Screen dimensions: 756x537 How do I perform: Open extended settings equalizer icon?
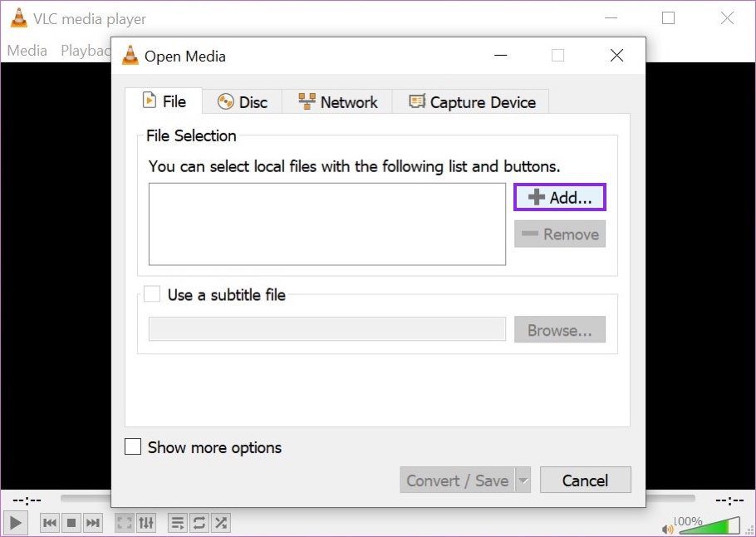(x=146, y=523)
